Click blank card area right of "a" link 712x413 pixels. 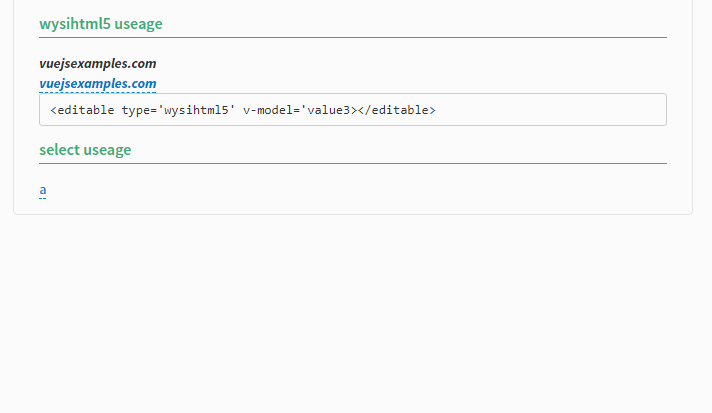pos(350,190)
